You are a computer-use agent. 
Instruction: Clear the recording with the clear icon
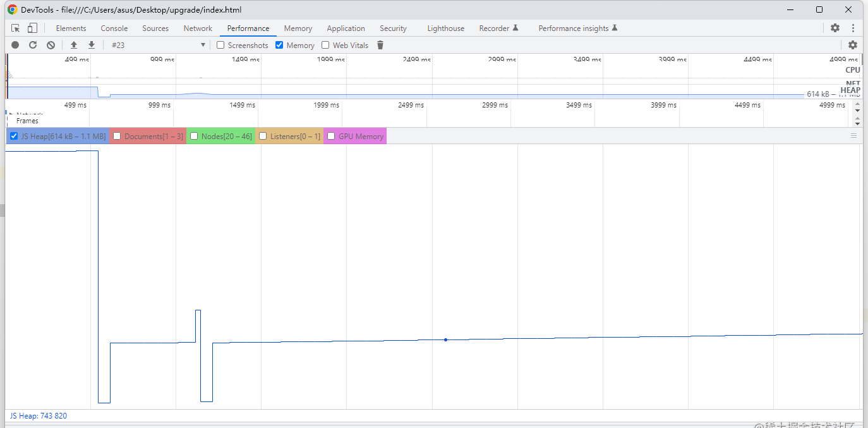coord(51,45)
